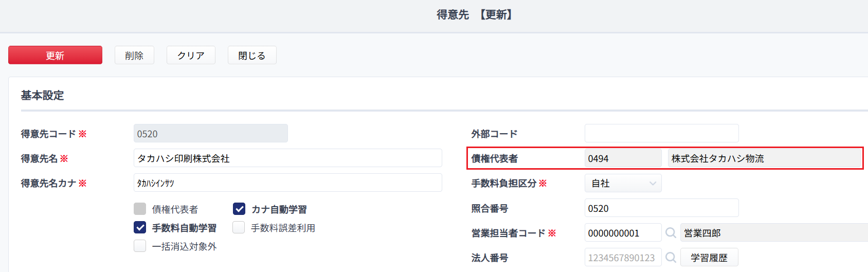The height and width of the screenshot is (272, 868).
Task: Click the greyed 債権代表者 checkbox
Action: (x=140, y=209)
